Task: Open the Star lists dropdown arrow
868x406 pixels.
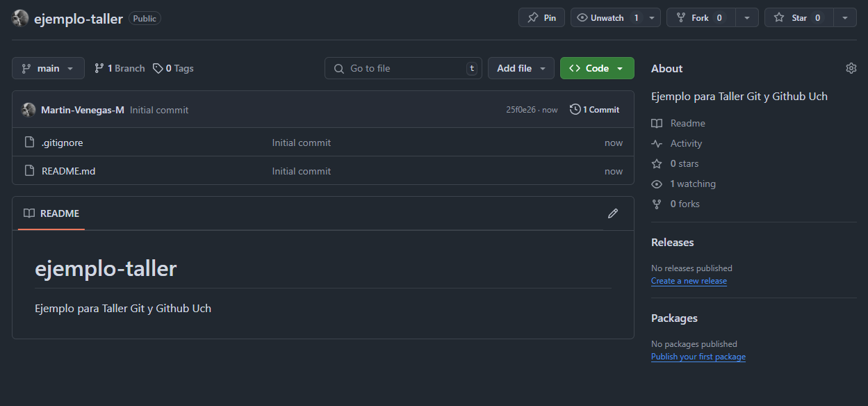Action: click(845, 18)
